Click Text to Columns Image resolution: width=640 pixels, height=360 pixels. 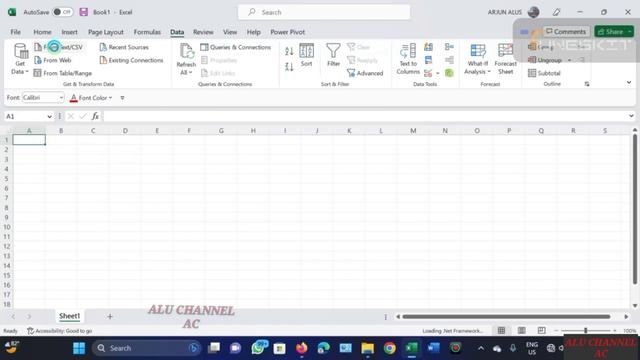point(408,59)
